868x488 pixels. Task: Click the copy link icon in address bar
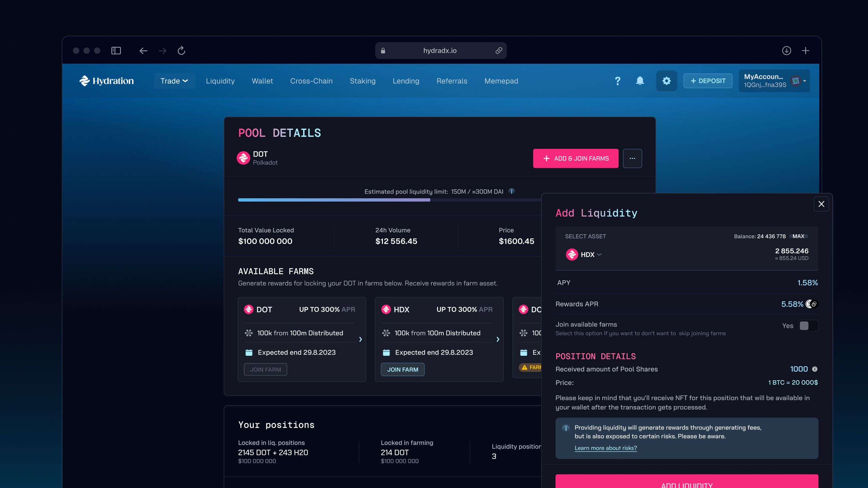499,50
